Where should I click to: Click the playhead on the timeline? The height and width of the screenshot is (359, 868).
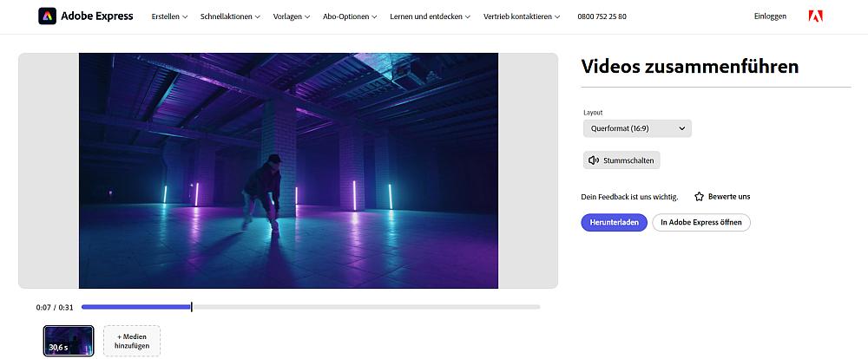pyautogui.click(x=192, y=306)
